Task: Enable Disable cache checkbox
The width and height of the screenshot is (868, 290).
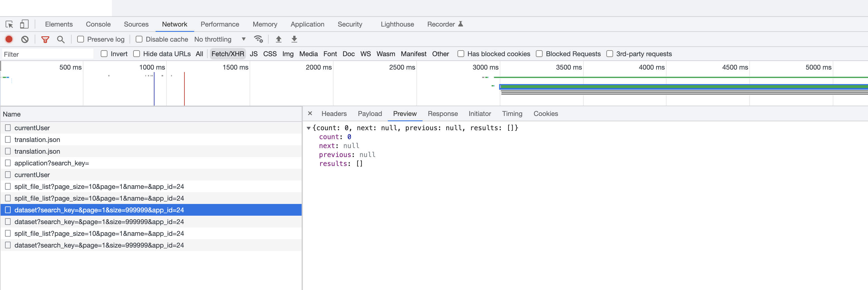Action: pyautogui.click(x=139, y=39)
